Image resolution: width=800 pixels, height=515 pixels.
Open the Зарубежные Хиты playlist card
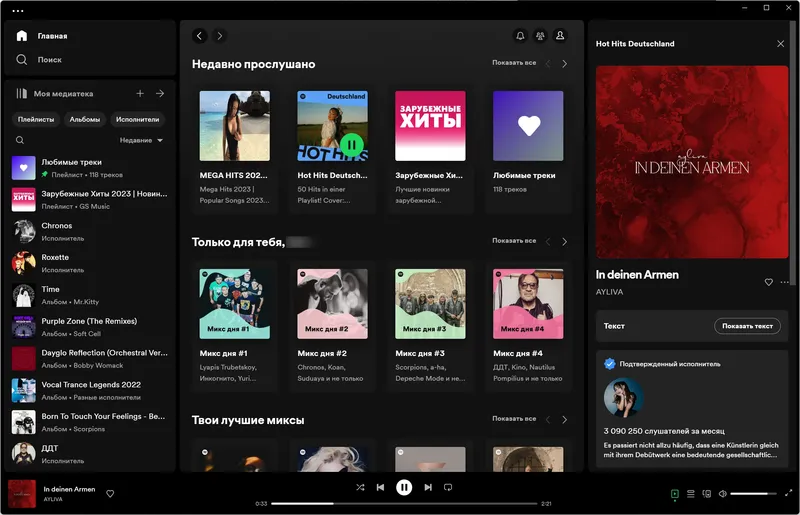tap(430, 148)
